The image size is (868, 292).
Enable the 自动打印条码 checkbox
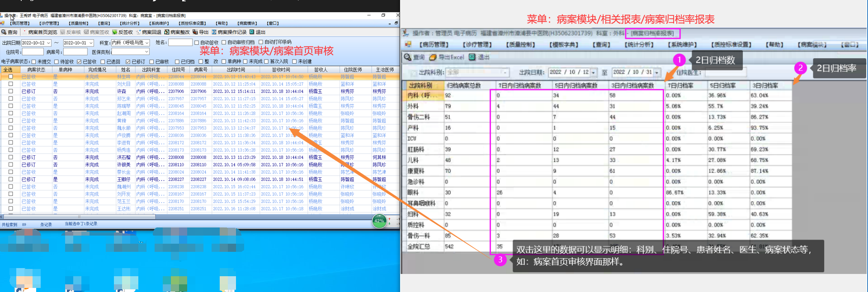pyautogui.click(x=261, y=42)
